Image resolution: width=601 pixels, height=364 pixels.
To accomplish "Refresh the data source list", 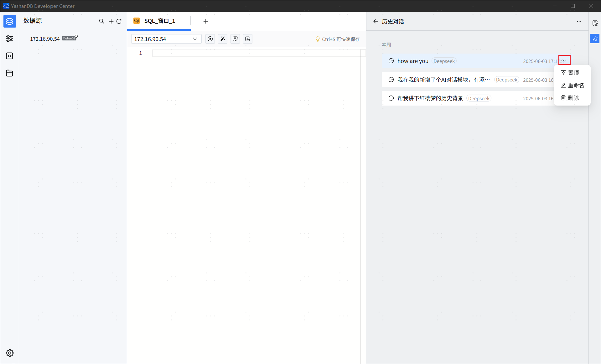I will click(x=119, y=21).
